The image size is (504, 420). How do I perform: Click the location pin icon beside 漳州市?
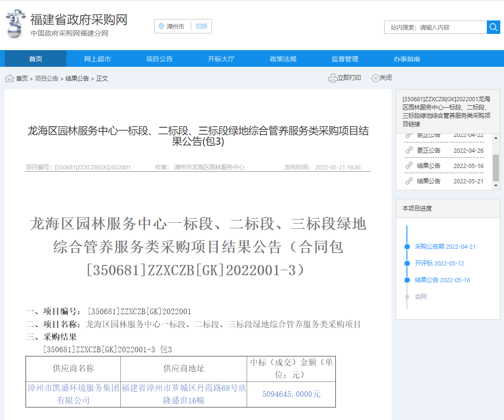tap(161, 26)
